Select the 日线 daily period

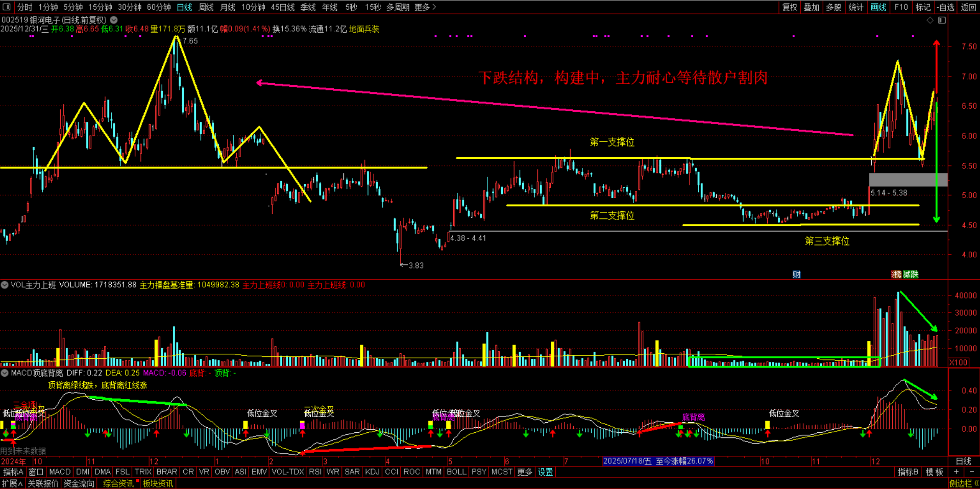point(184,7)
